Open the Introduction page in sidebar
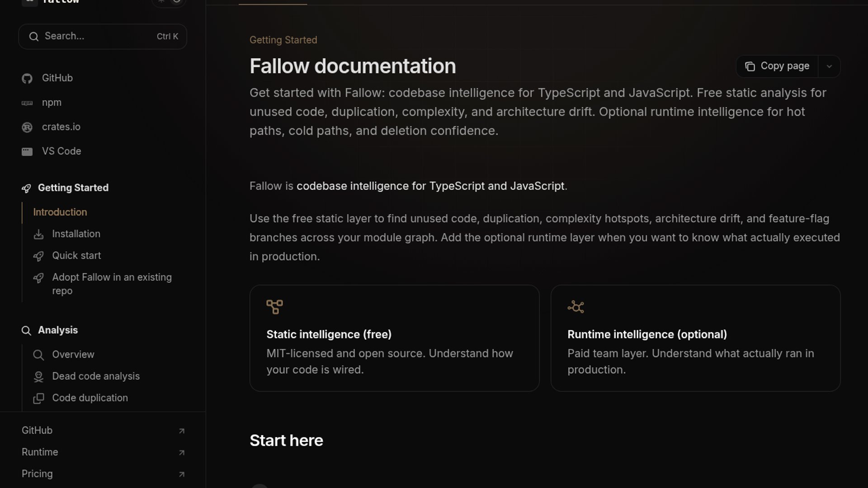 coord(60,212)
